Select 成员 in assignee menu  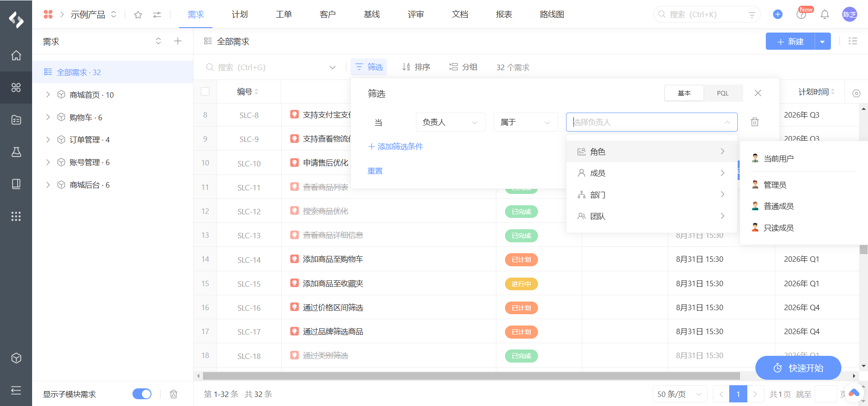pos(652,173)
